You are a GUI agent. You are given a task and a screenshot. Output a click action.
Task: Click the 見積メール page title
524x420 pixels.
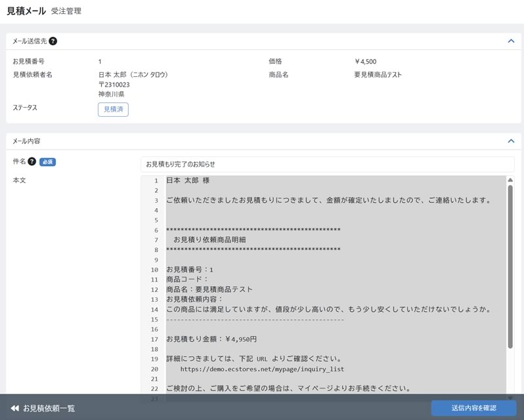click(26, 10)
